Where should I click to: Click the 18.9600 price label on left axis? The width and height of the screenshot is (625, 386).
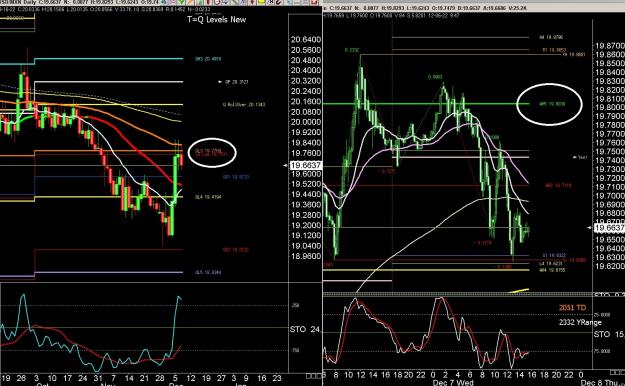[x=306, y=256]
